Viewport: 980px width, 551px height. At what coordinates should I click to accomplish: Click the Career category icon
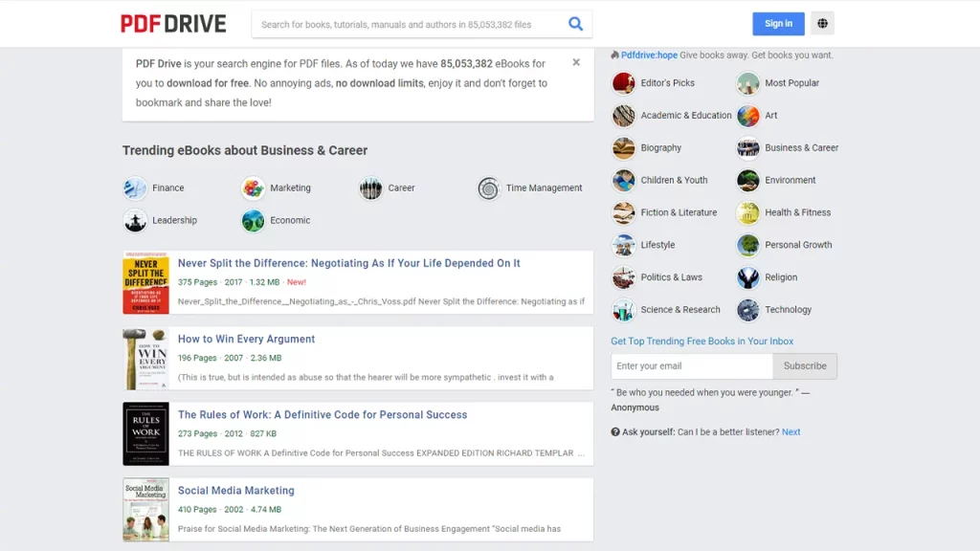pyautogui.click(x=371, y=188)
